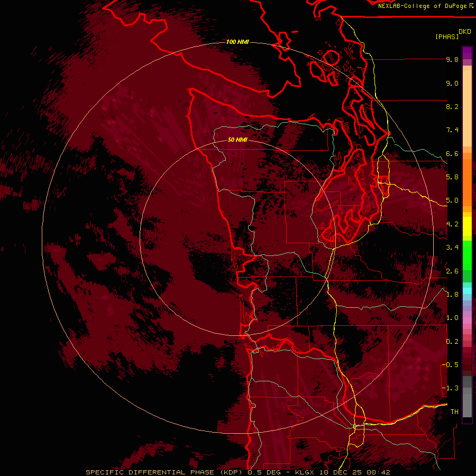Click the -1.3 scale value
Viewport: 476px width, 476px height.
tap(451, 388)
